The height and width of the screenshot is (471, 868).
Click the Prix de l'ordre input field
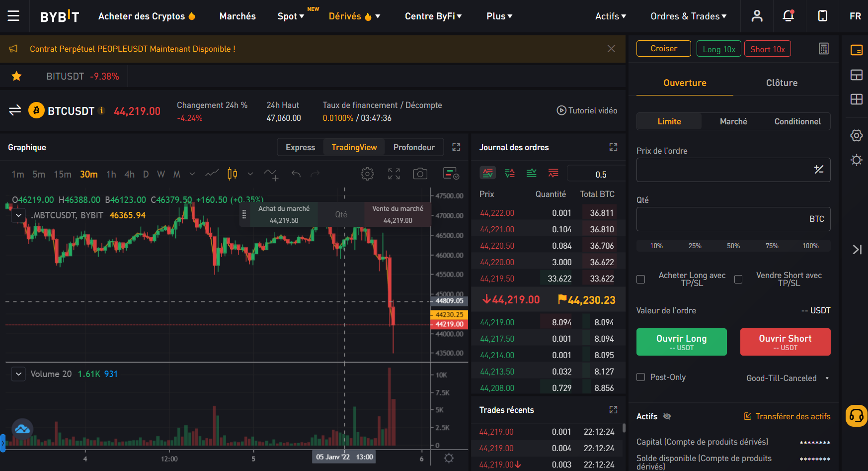pos(733,170)
